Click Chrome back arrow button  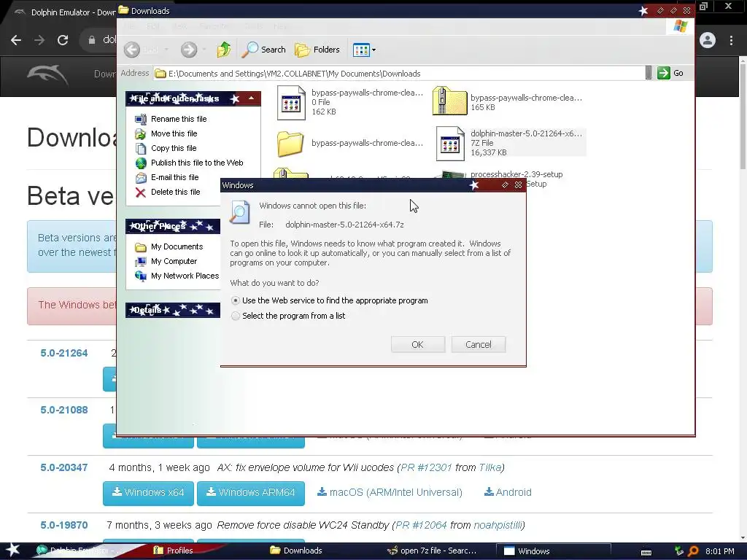click(x=16, y=40)
